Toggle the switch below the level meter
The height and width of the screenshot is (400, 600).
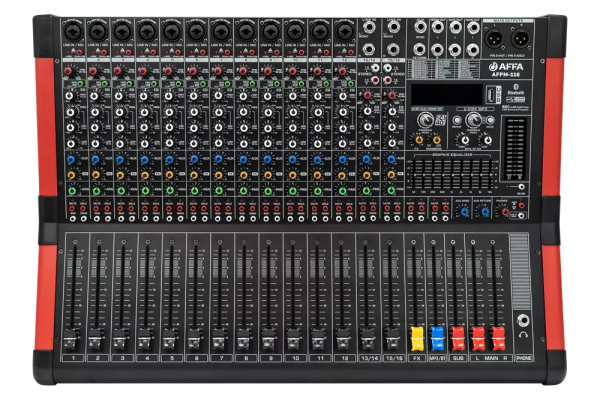point(521,187)
